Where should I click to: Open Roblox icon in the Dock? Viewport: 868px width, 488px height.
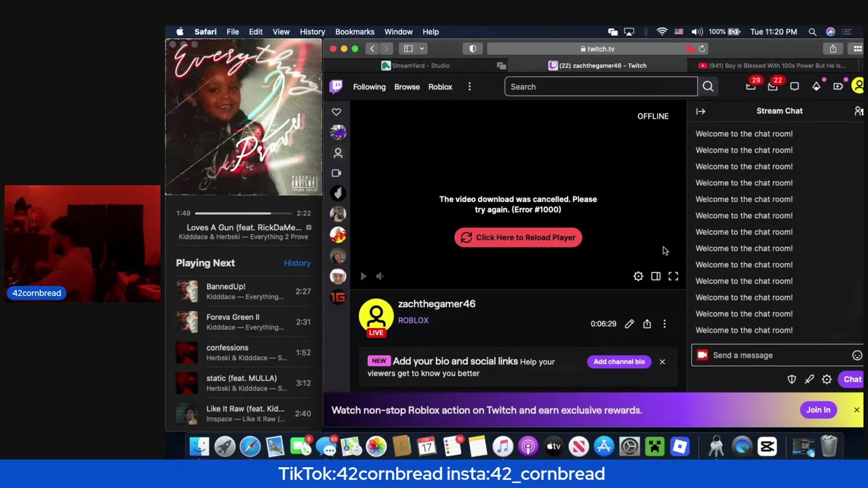pyautogui.click(x=679, y=446)
